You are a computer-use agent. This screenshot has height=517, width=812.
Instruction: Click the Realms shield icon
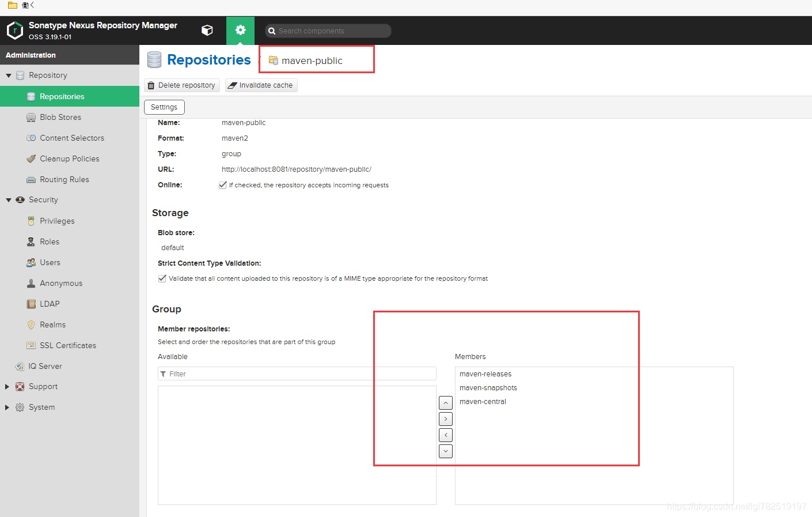(31, 324)
